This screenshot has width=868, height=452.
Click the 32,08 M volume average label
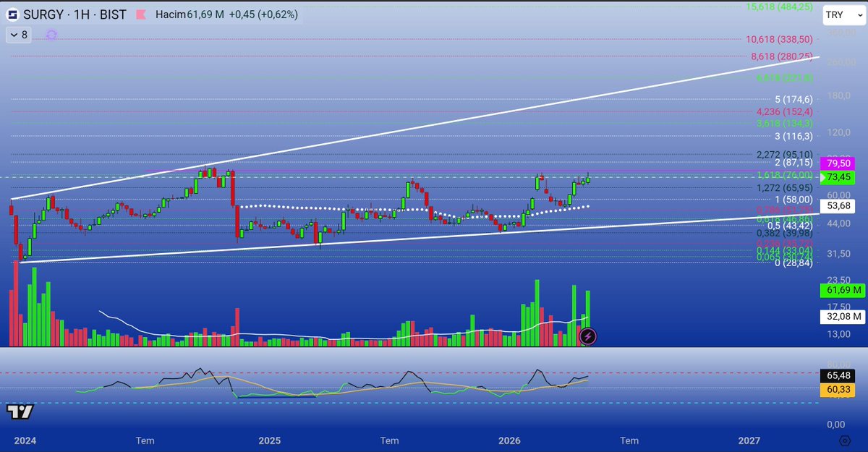coord(843,317)
